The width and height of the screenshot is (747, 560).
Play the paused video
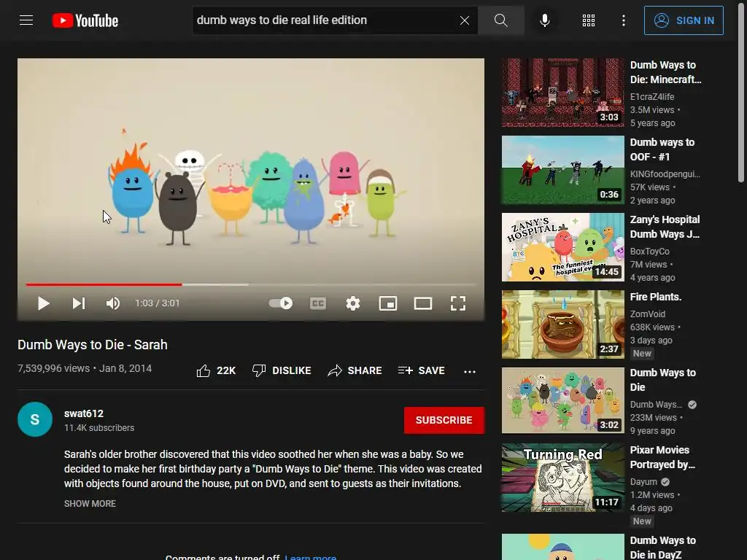coord(43,303)
